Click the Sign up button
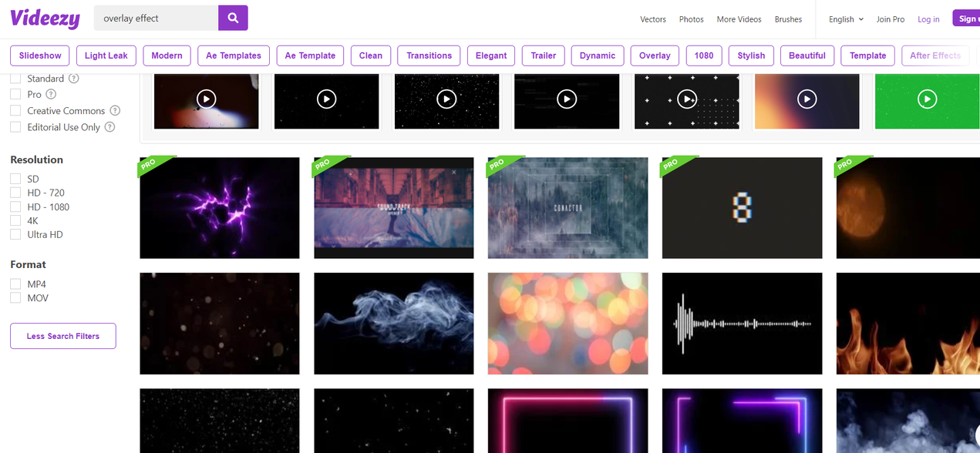 (x=969, y=18)
